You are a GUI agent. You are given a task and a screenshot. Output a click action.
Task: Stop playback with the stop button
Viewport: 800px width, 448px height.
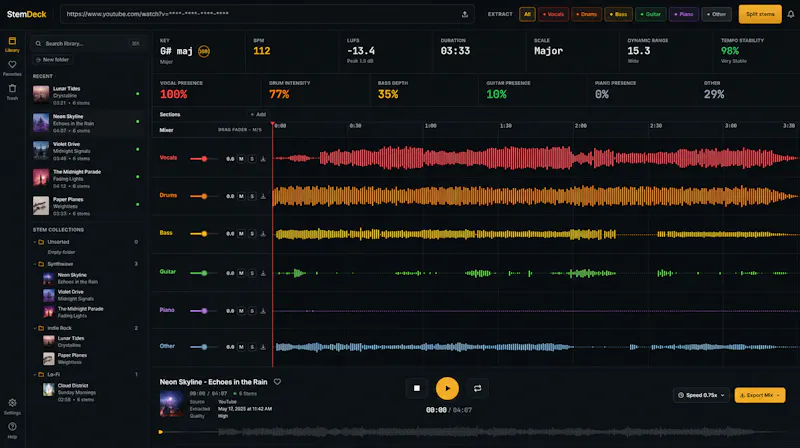[417, 388]
